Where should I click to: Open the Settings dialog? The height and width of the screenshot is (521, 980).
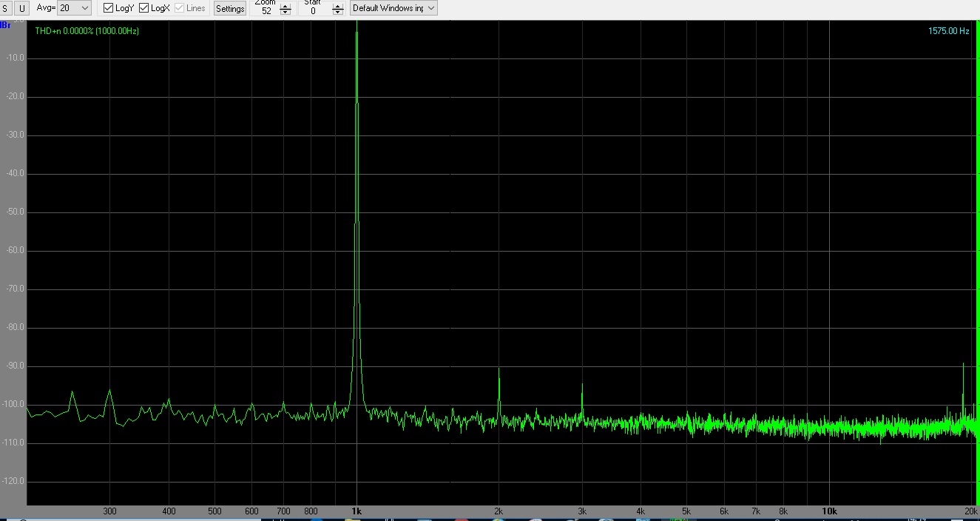pyautogui.click(x=230, y=8)
